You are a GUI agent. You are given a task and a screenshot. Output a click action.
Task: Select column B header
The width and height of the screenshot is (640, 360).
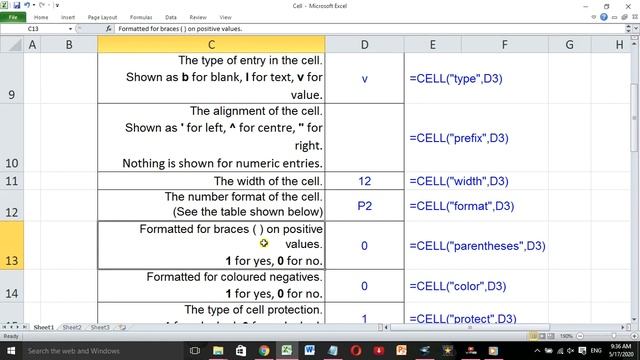click(69, 44)
